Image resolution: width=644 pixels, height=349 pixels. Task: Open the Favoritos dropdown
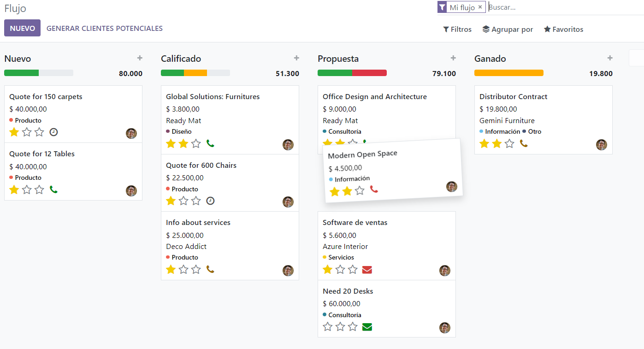tap(563, 29)
